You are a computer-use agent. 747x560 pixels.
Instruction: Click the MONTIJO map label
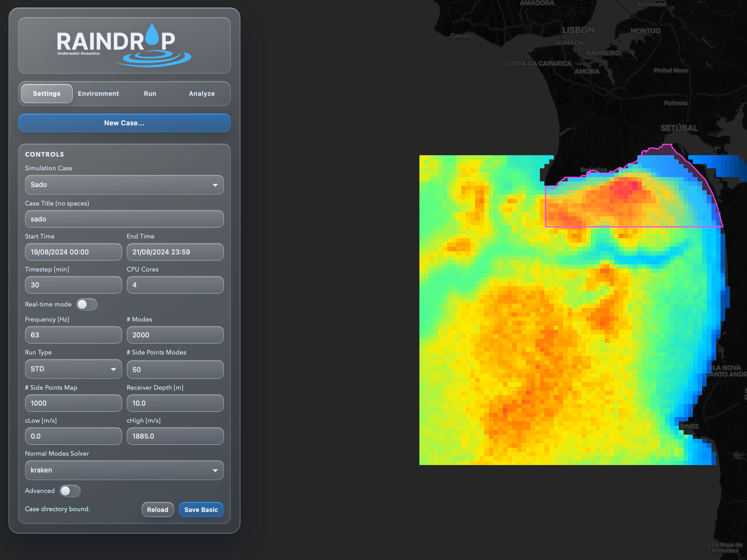[645, 31]
